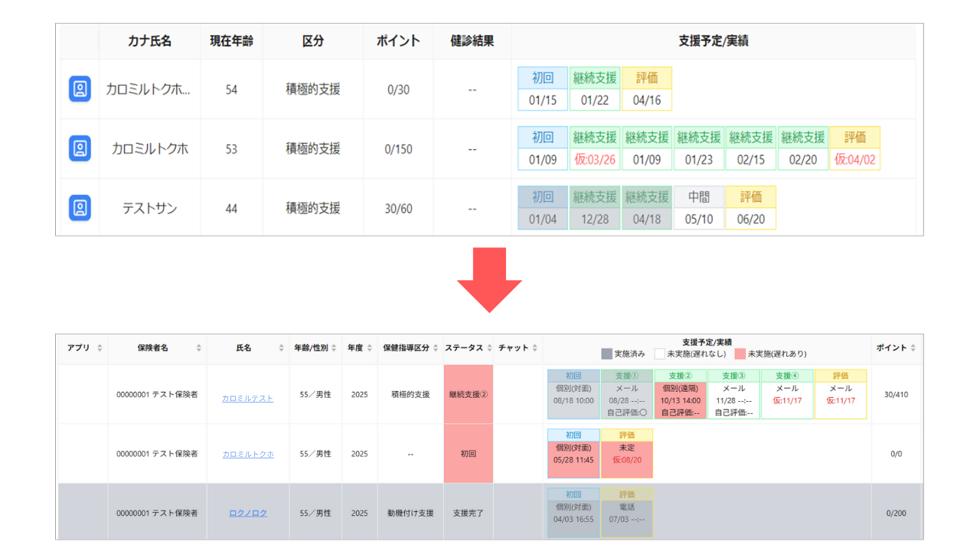Open the カロミルトクホ name link in lower table
This screenshot has height=551, width=980.
point(247,454)
